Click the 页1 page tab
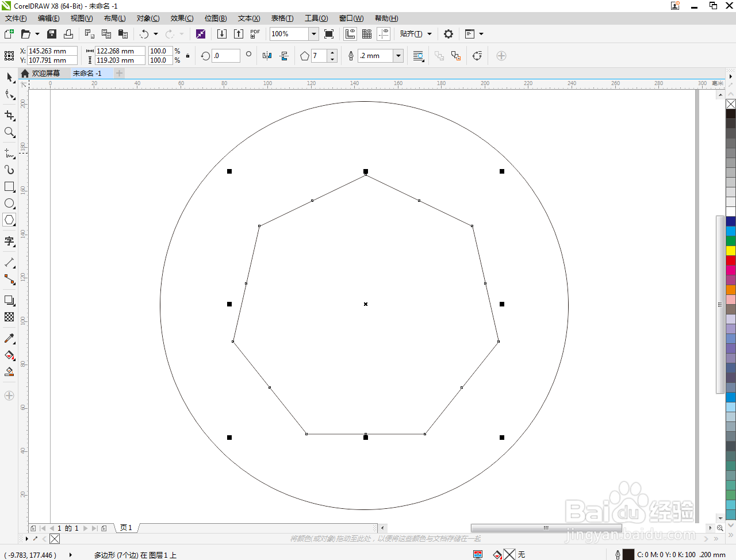The width and height of the screenshot is (736, 560). [126, 528]
